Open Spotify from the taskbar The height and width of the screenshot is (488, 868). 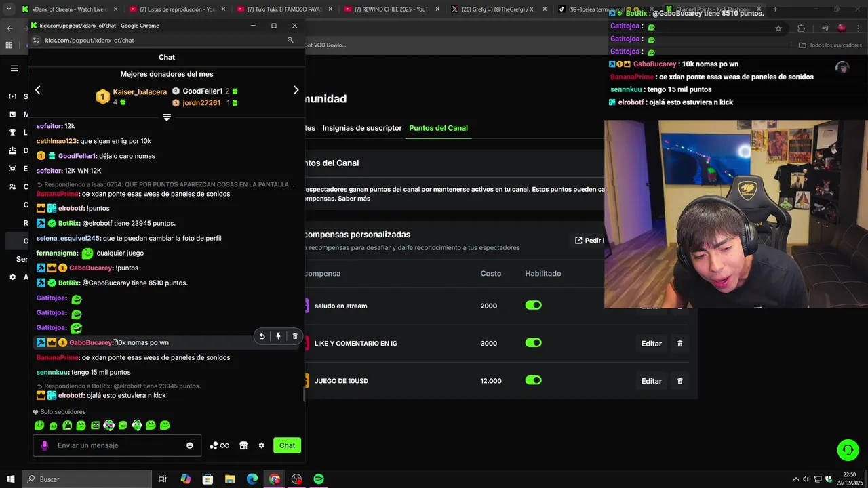point(319,479)
